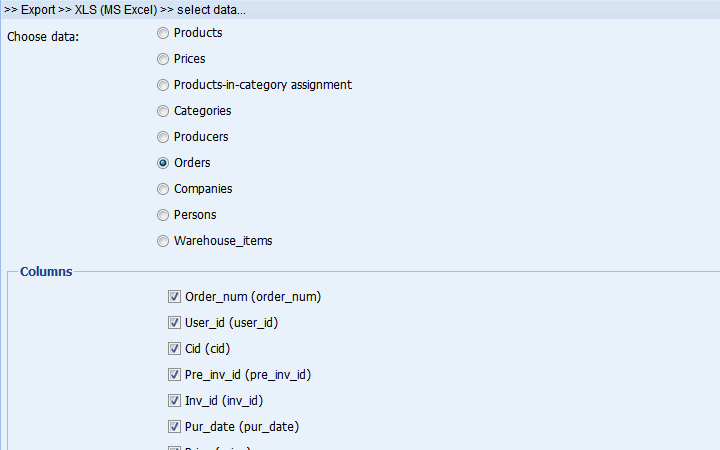Select the Products radio option
Screen dimensions: 720x450
point(163,33)
